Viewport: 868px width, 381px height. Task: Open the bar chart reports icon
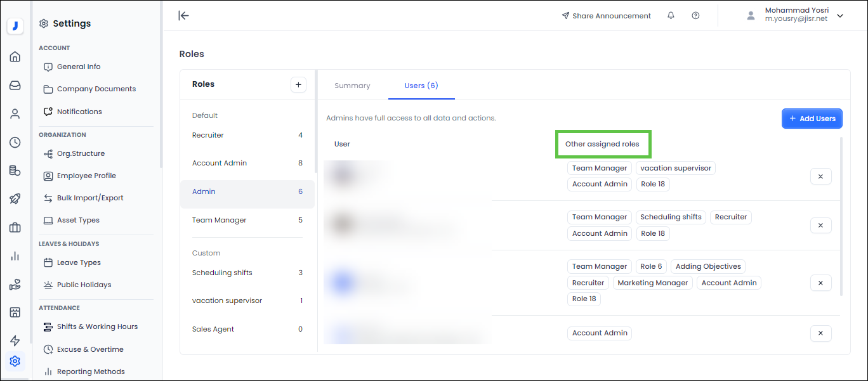[15, 256]
